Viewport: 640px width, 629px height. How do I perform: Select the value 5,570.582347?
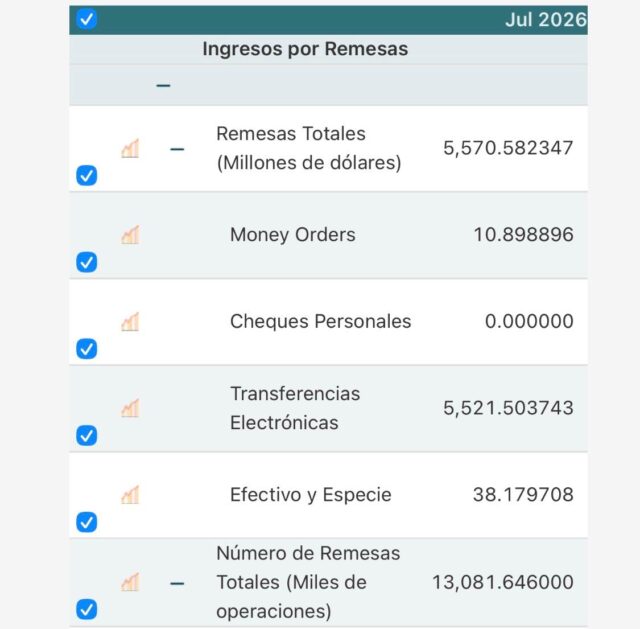click(x=508, y=148)
